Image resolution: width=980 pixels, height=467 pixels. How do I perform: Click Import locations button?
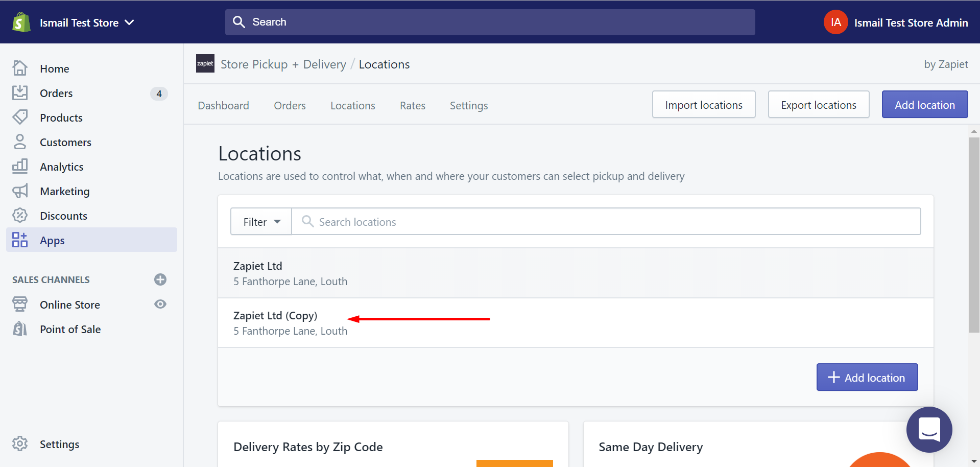pos(704,104)
